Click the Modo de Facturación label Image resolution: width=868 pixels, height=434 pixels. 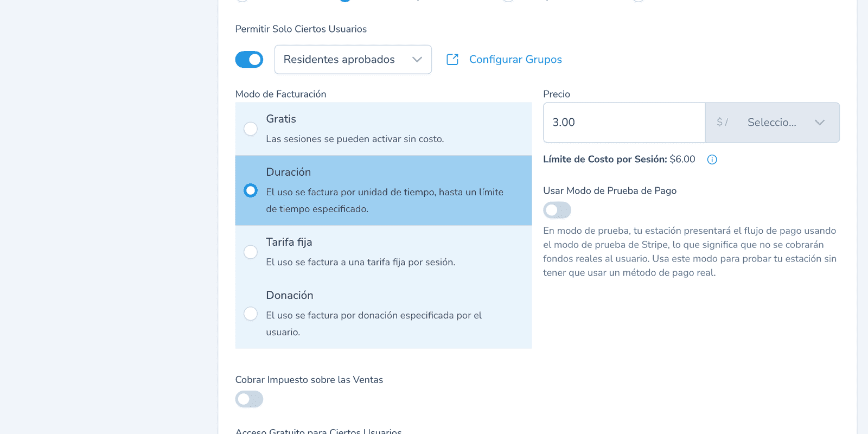click(281, 94)
